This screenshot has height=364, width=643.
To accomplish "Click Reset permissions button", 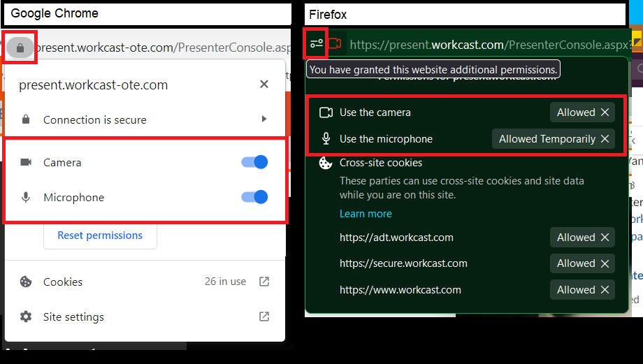I will pos(100,235).
